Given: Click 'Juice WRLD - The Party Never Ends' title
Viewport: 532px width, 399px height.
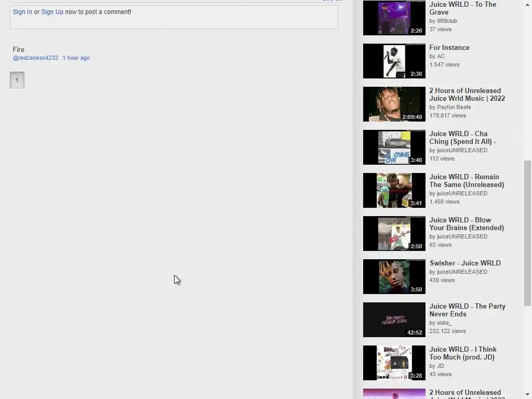Looking at the screenshot, I should click(x=467, y=310).
